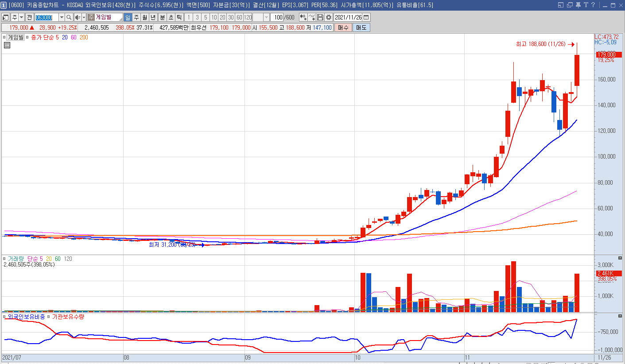Click the 전 button in toolbar

(29, 17)
